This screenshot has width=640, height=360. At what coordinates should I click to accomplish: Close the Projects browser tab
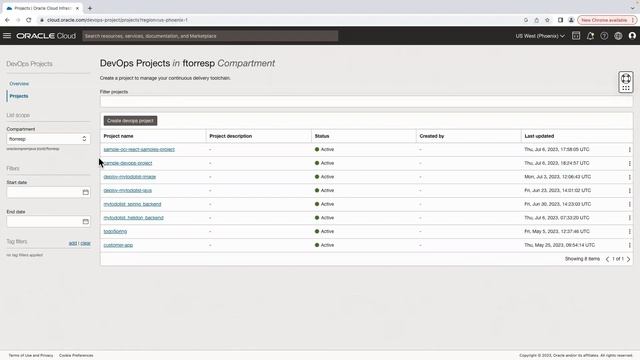(77, 8)
